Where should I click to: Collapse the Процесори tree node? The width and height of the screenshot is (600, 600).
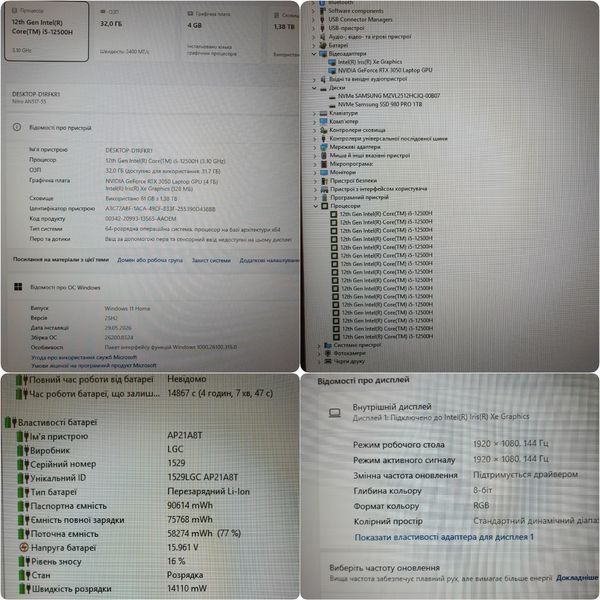316,206
